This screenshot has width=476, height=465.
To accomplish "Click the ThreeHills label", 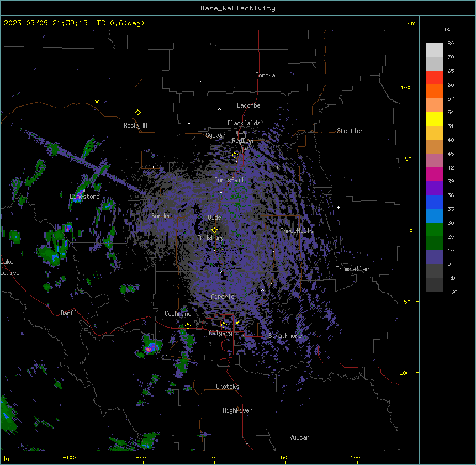I will (297, 231).
